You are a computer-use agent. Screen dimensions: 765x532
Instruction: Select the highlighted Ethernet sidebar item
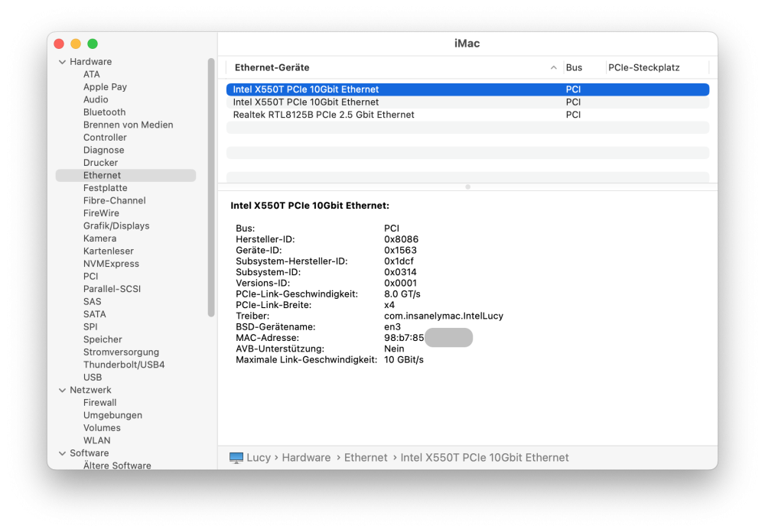point(126,176)
